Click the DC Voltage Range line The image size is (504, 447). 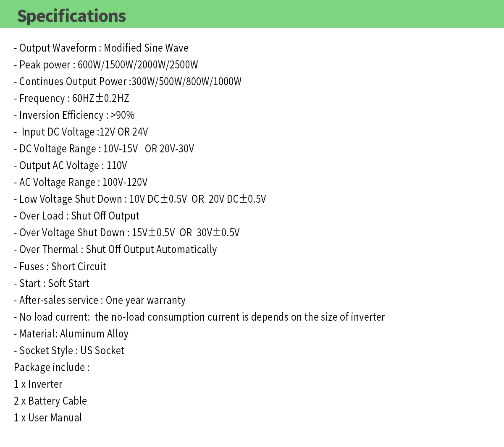104,149
